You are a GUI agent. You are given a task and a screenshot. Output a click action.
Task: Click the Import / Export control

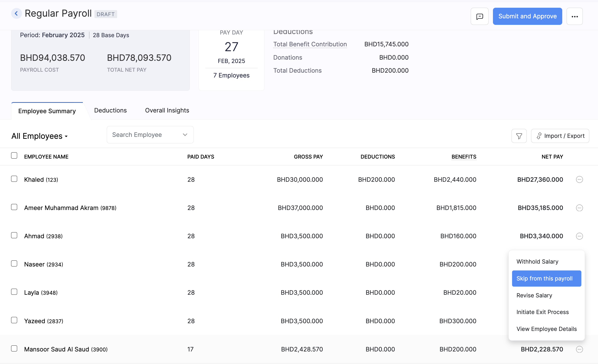[560, 136]
